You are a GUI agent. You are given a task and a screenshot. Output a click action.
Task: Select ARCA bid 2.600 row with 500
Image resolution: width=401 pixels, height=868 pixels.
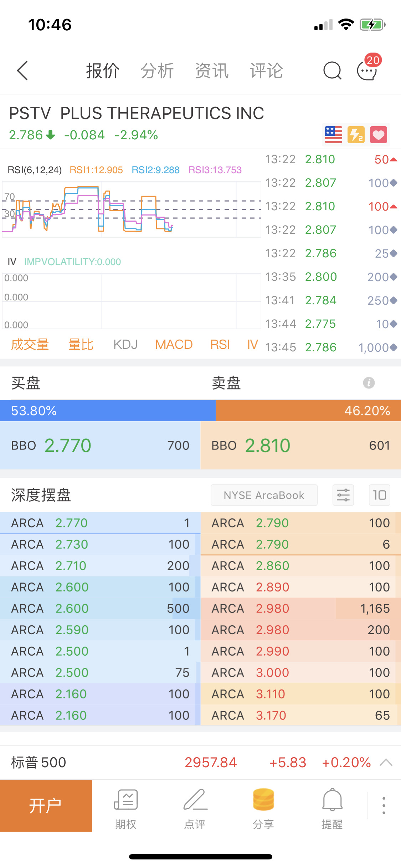point(100,608)
